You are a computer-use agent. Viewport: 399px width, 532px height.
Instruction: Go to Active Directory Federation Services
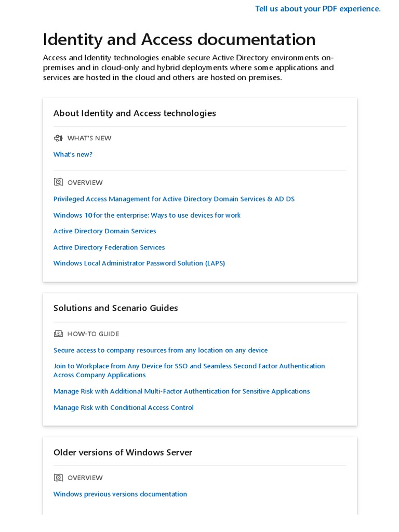pyautogui.click(x=109, y=247)
